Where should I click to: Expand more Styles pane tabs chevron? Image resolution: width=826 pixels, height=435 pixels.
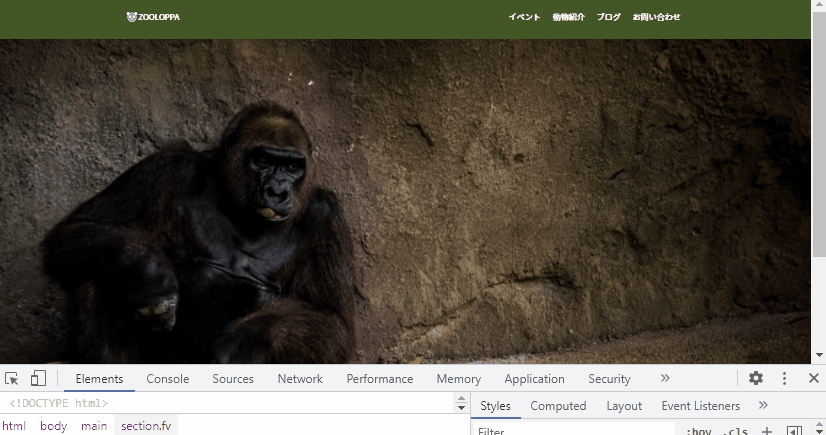click(x=763, y=405)
